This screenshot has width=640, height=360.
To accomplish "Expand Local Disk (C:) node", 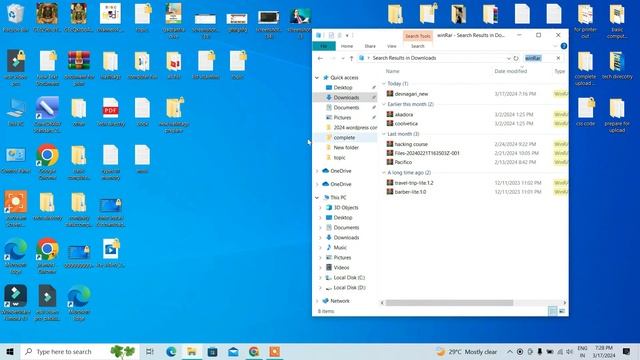I will coord(320,278).
